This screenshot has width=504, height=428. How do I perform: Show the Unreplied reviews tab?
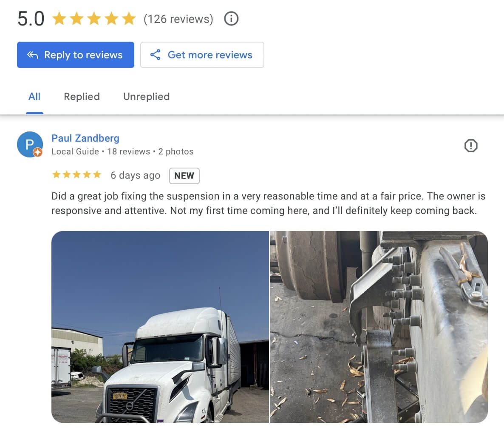pos(146,97)
